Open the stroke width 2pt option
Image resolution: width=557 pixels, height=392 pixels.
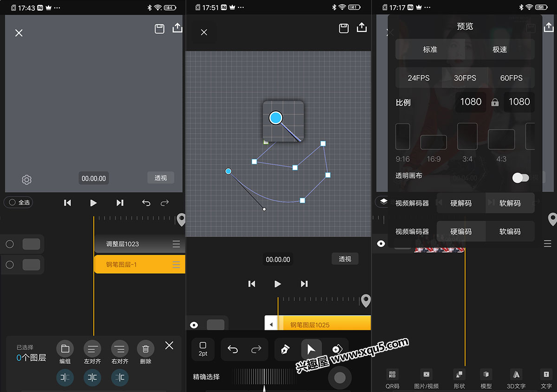coord(203,349)
